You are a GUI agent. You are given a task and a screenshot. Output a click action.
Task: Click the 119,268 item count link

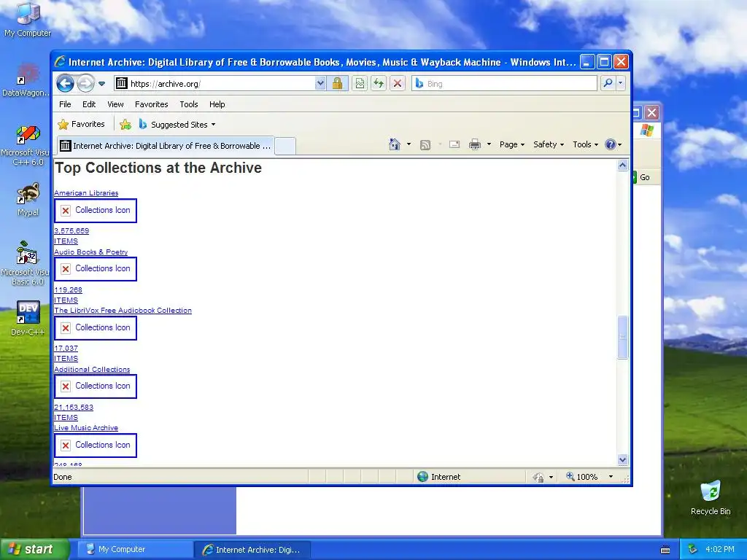(x=68, y=290)
